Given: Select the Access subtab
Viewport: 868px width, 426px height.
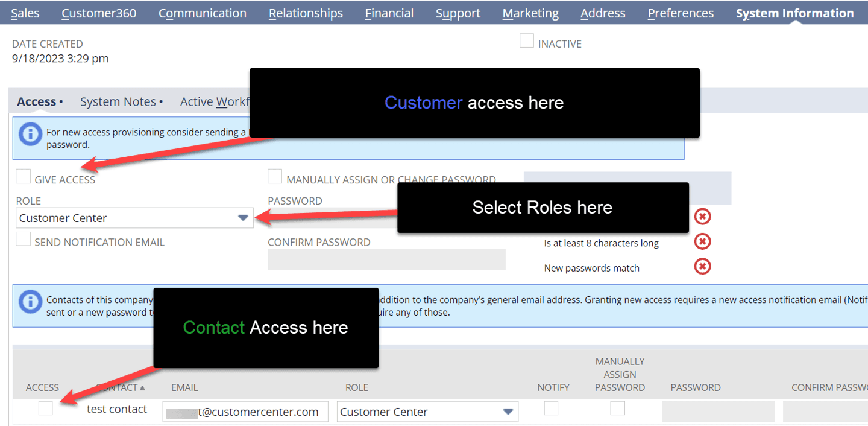Looking at the screenshot, I should pyautogui.click(x=37, y=101).
